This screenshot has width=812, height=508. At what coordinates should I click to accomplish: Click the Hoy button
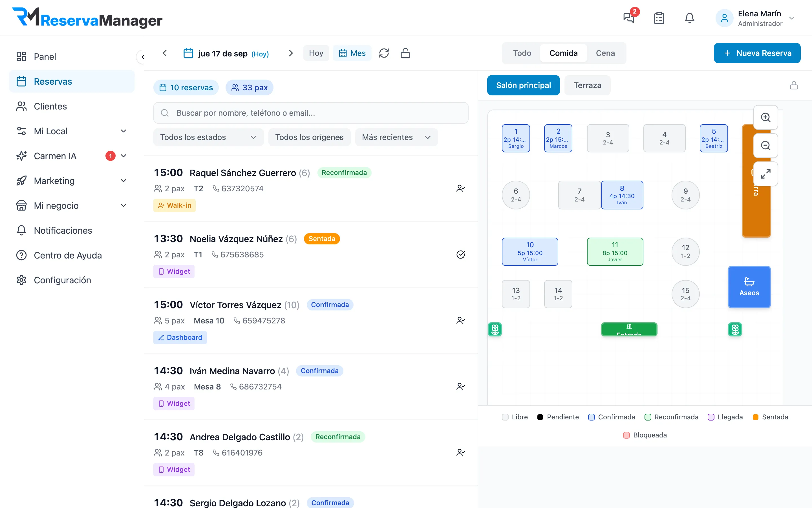(316, 53)
